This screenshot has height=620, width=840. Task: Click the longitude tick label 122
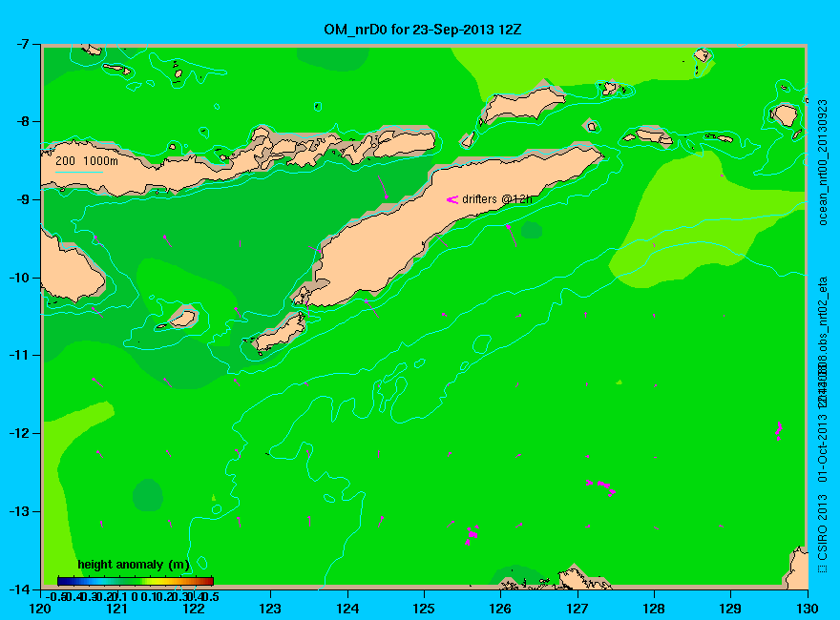[x=194, y=609]
